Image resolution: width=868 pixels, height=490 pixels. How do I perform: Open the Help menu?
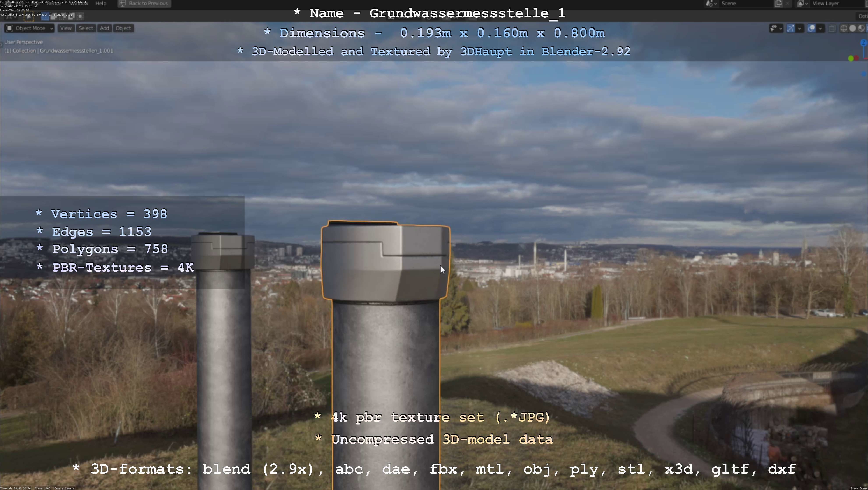coord(101,3)
